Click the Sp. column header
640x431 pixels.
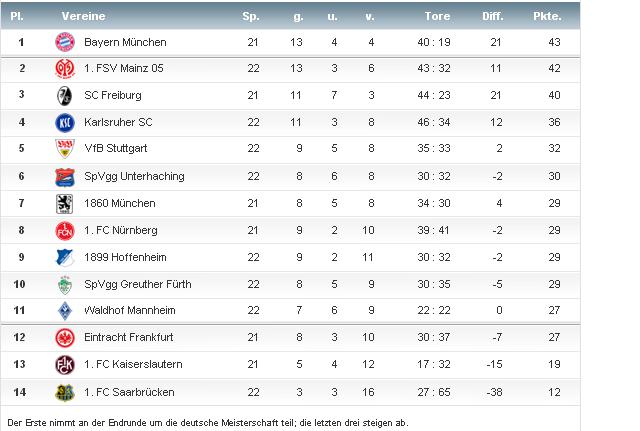251,16
